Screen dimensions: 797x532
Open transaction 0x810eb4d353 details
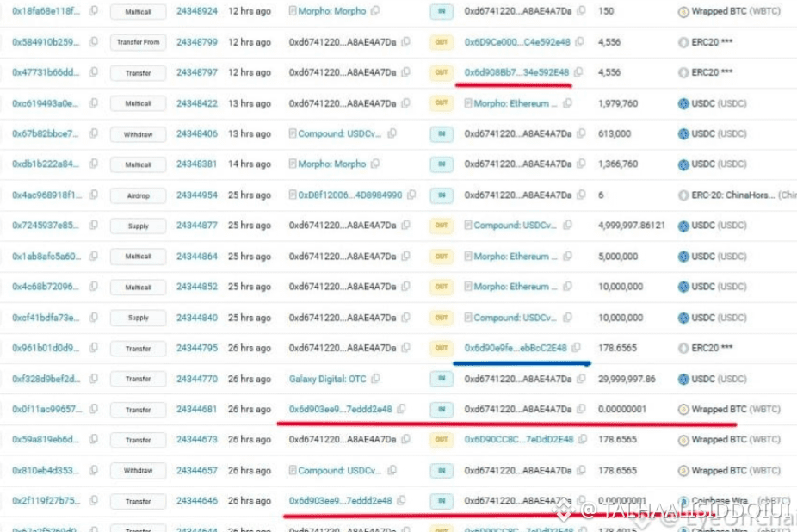[x=46, y=471]
